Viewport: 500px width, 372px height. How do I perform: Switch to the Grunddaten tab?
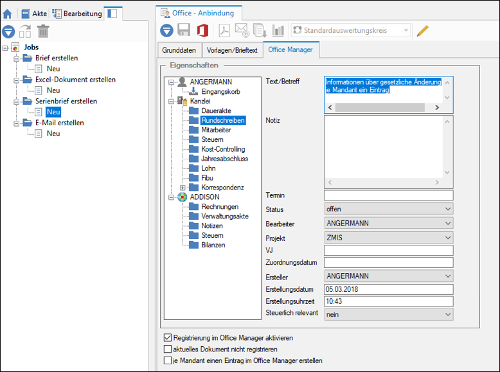(x=179, y=50)
